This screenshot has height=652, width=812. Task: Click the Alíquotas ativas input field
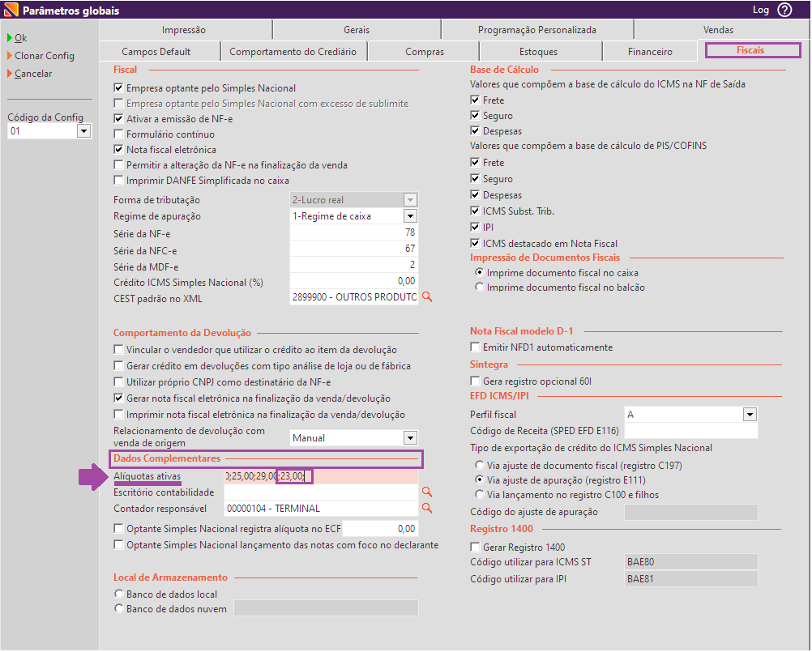[321, 476]
